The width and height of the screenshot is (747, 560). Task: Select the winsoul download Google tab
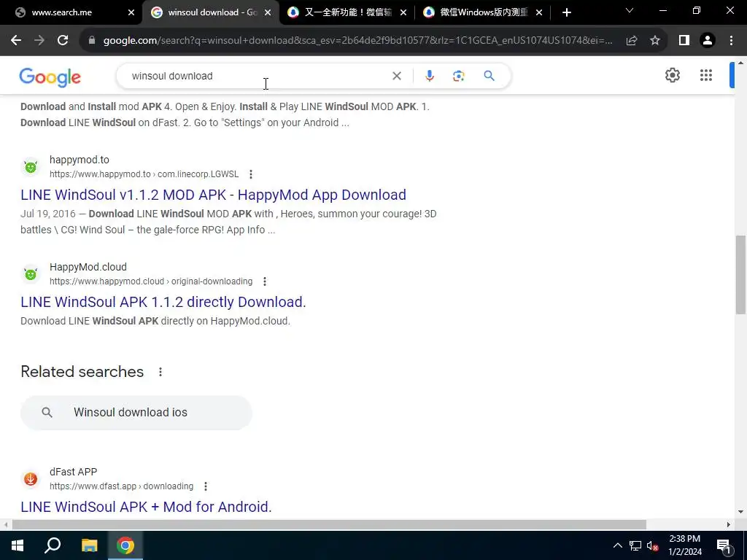coord(212,12)
